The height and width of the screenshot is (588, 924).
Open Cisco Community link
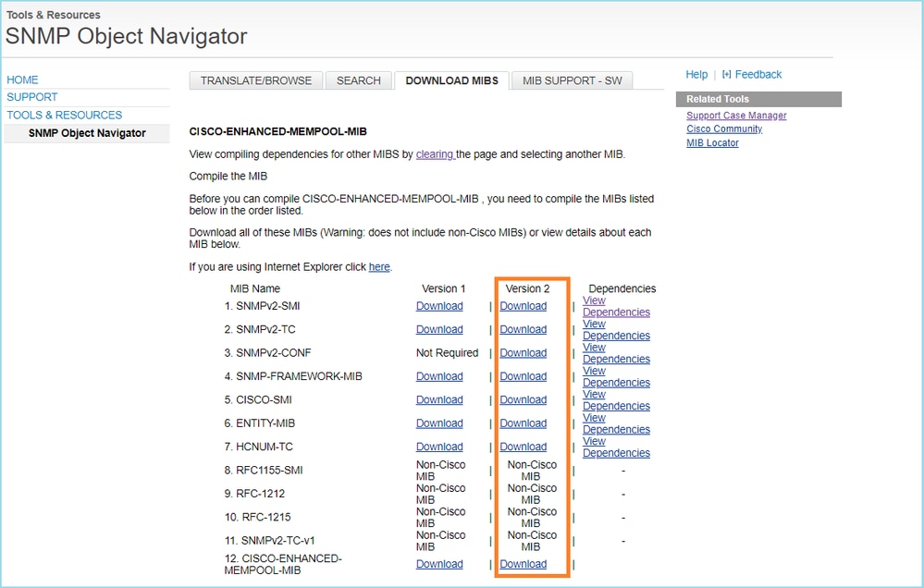point(724,129)
